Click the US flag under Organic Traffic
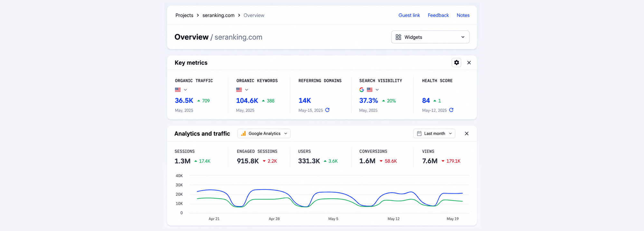 (178, 90)
